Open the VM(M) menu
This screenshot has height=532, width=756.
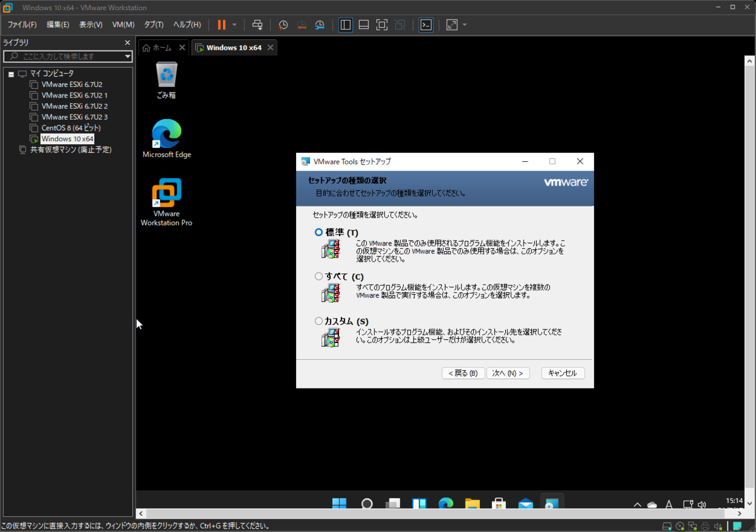123,25
